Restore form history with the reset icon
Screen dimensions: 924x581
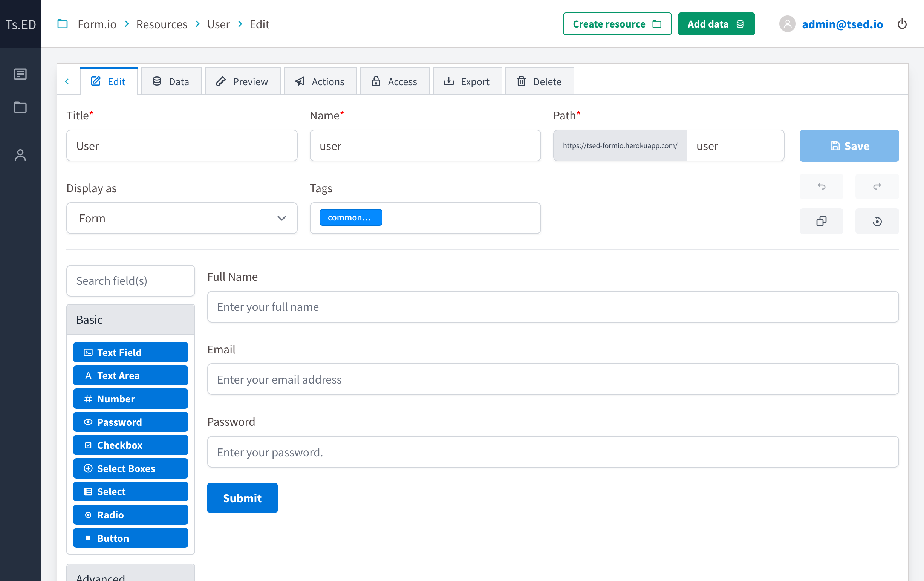click(x=877, y=221)
